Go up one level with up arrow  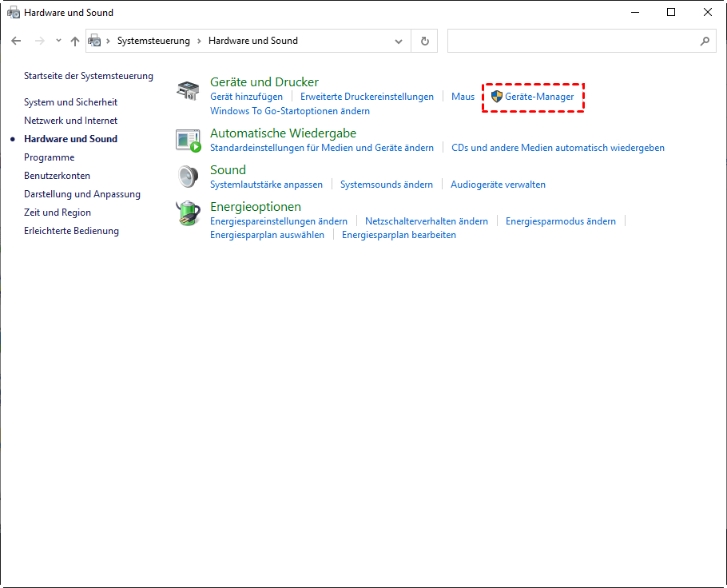pyautogui.click(x=74, y=41)
